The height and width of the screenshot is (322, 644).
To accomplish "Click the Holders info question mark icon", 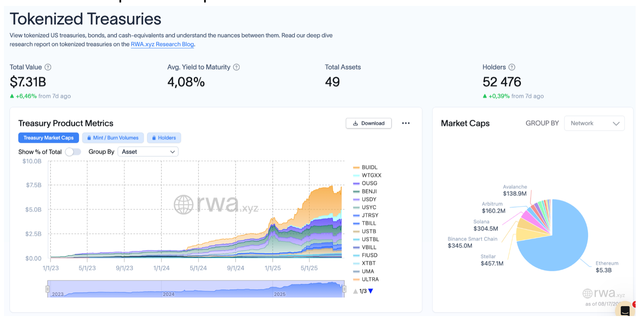I will tap(512, 67).
